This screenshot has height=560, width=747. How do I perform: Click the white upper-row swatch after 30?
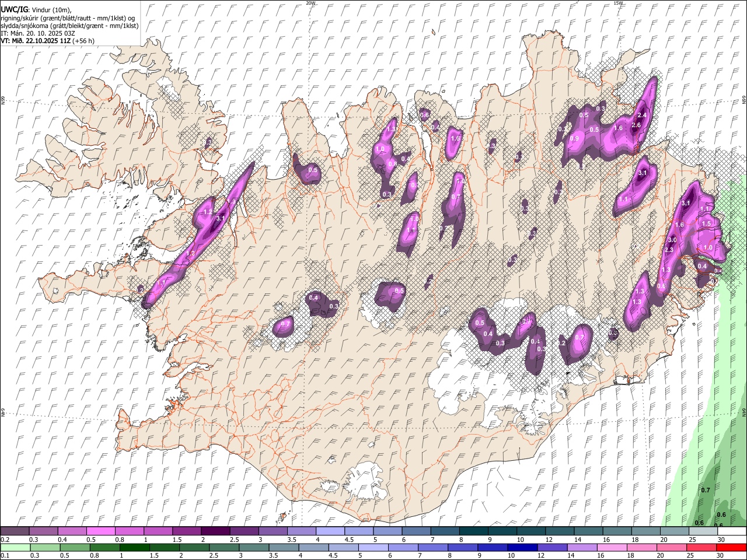[732, 531]
